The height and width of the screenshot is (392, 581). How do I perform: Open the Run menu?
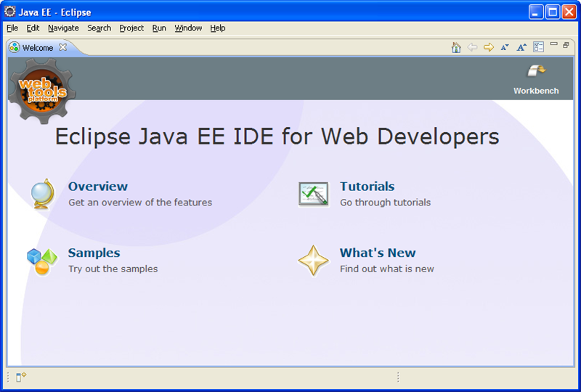click(159, 28)
